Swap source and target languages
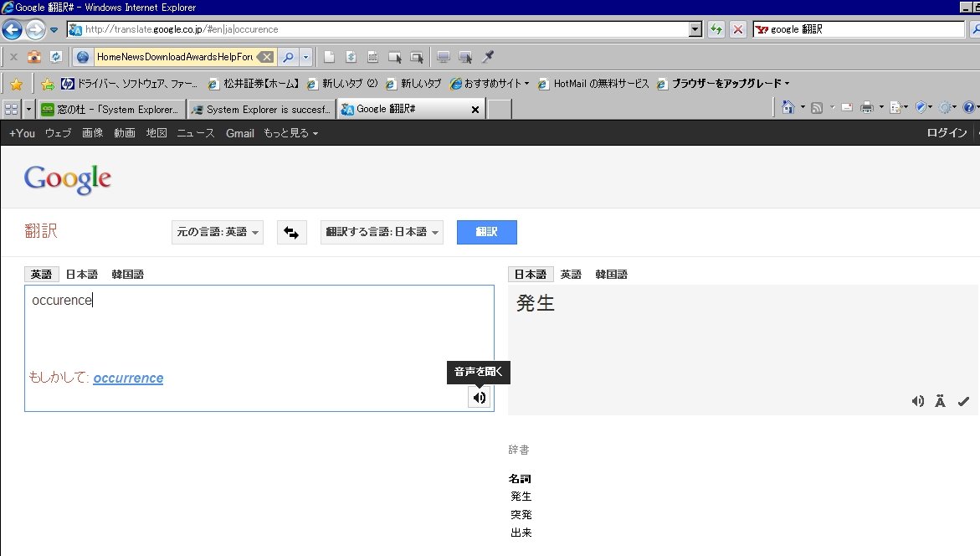The height and width of the screenshot is (556, 980). pos(291,233)
